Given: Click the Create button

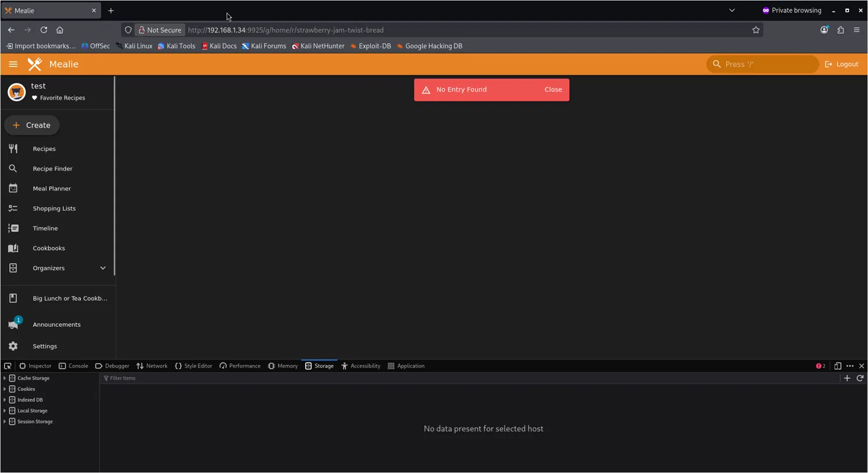Looking at the screenshot, I should tap(31, 125).
